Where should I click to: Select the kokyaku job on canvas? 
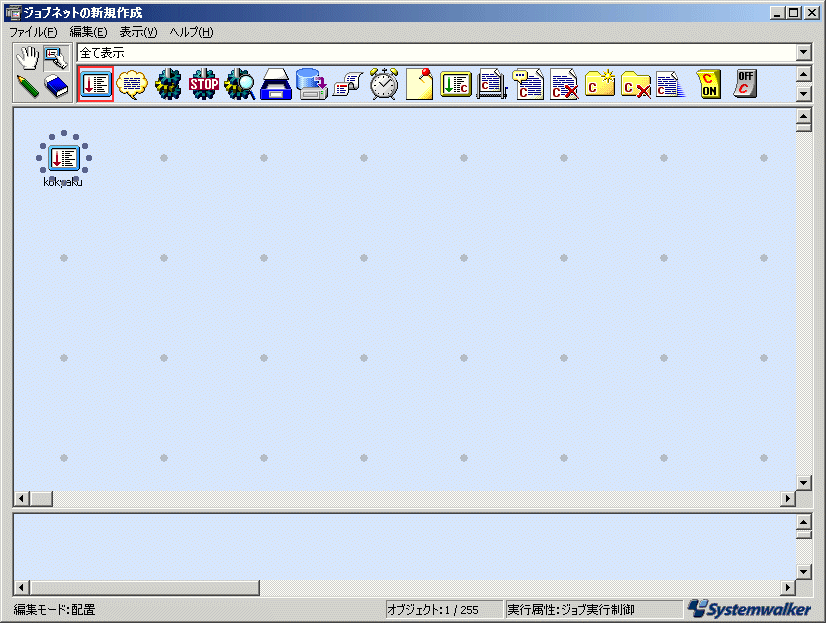tap(63, 158)
